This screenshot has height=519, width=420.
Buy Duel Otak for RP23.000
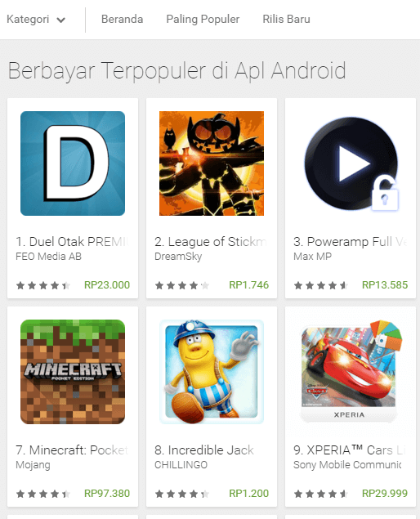[x=107, y=285]
